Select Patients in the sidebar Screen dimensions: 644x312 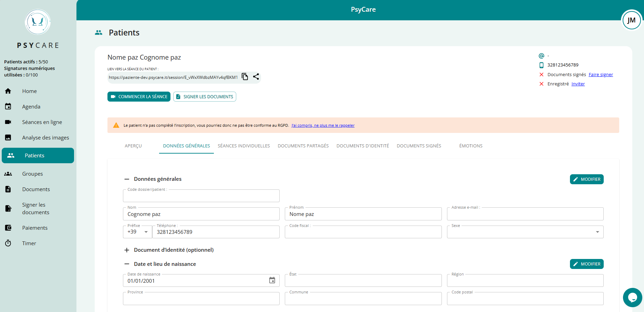pos(38,155)
